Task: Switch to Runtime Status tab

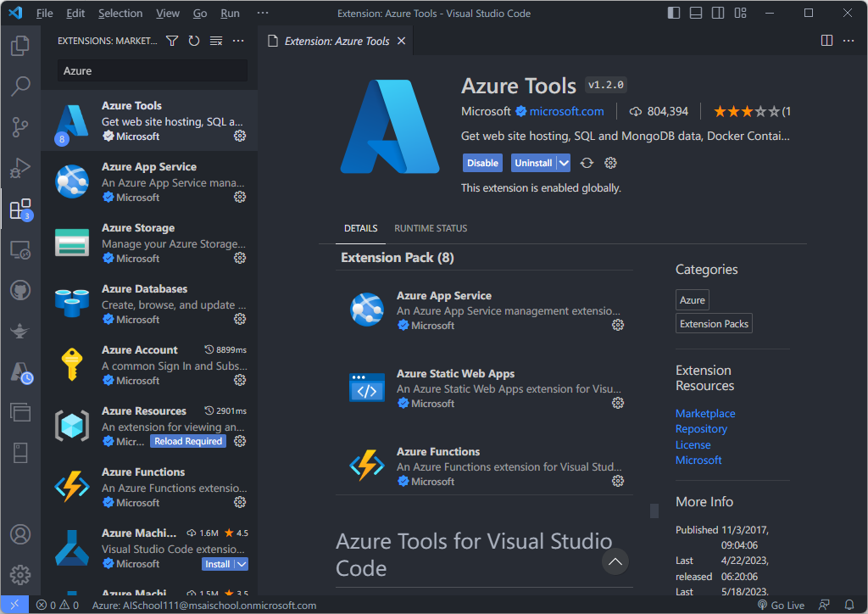Action: click(431, 228)
